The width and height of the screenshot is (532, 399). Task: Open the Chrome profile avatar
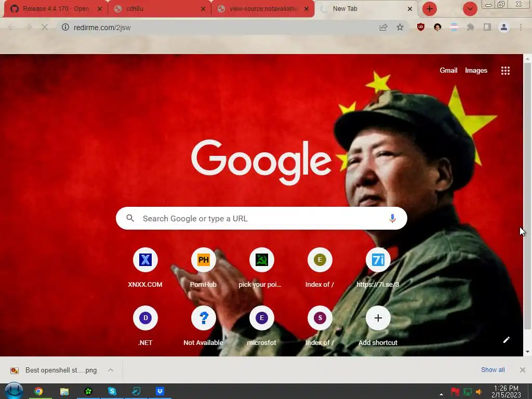coord(504,27)
